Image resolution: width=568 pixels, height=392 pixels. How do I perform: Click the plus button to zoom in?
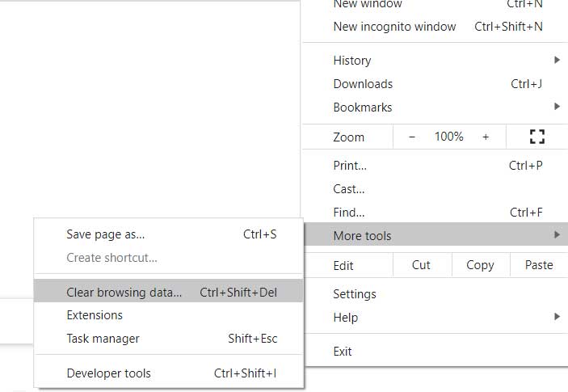tap(486, 137)
